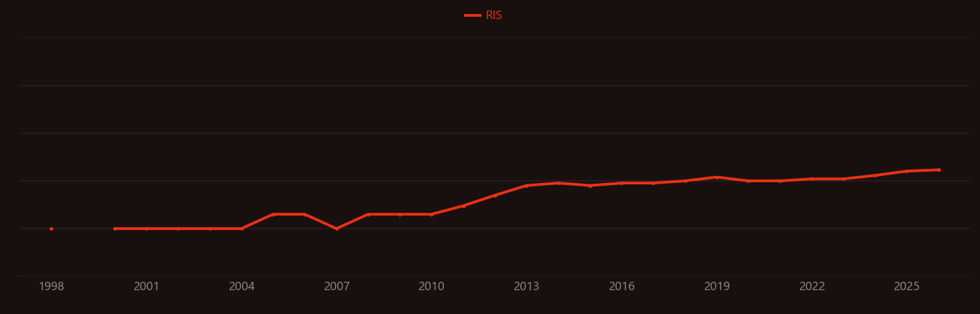980x314 pixels.
Task: Toggle the RIS series in the legend
Action: (x=484, y=15)
